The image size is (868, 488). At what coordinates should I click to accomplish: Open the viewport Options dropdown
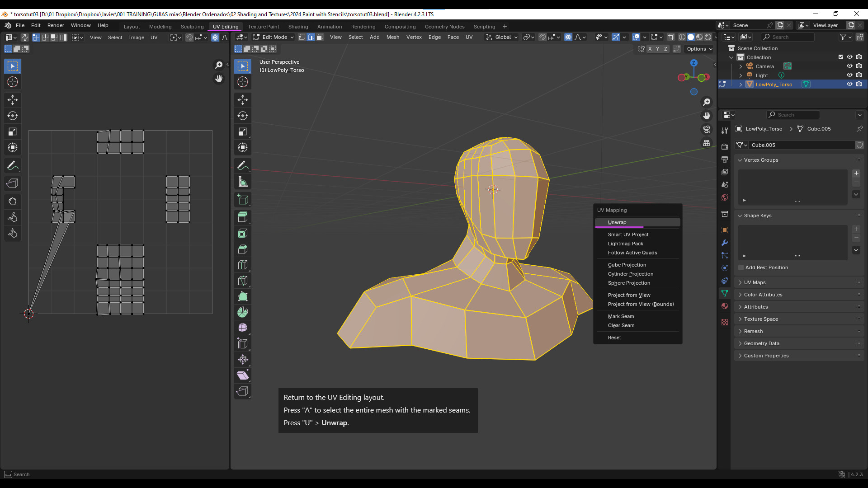tap(699, 49)
